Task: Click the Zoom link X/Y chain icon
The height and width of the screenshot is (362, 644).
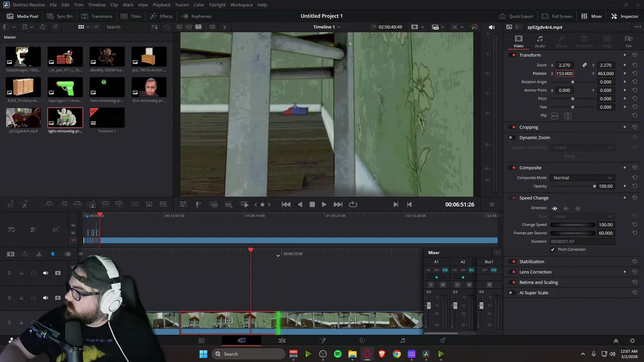Action: point(585,65)
